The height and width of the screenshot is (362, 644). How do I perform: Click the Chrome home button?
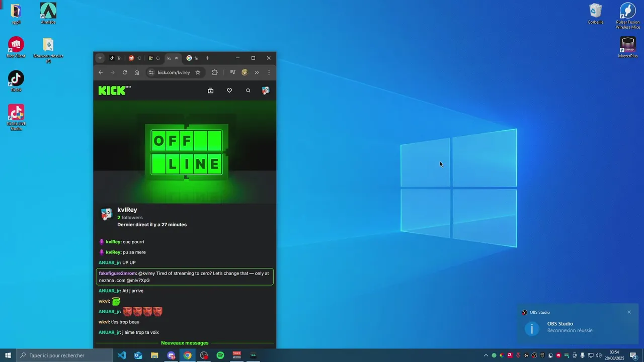pyautogui.click(x=137, y=72)
